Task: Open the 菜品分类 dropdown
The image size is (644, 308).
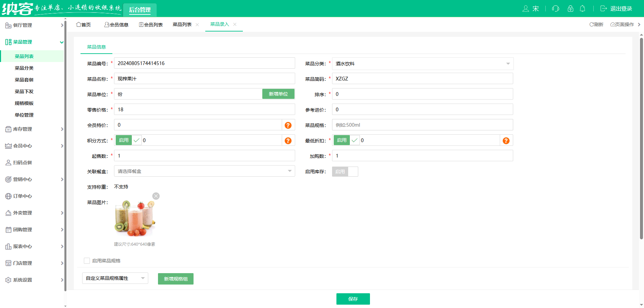Action: coord(422,63)
